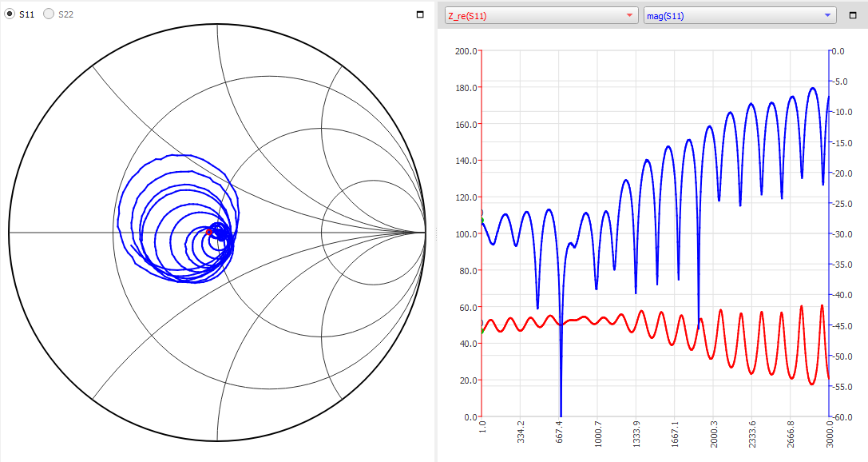Grab the splitter handle between the two charts
Viewport: 868px width, 462px height.
(436, 233)
